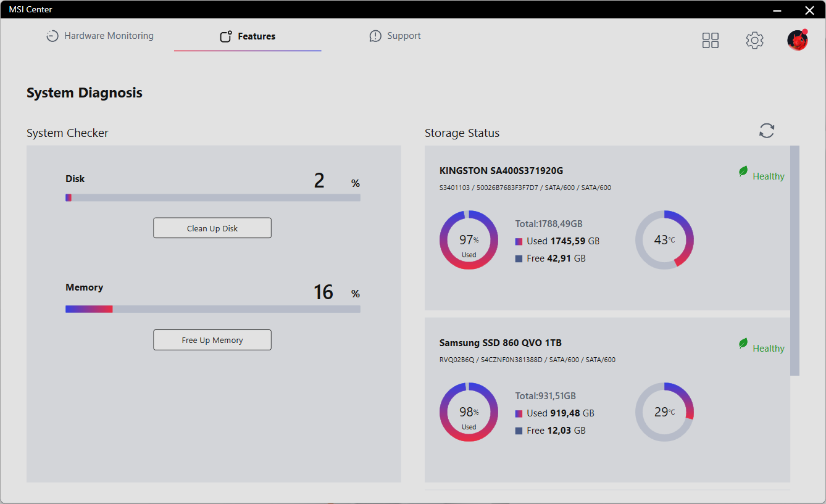The width and height of the screenshot is (826, 504).
Task: Click the Healthy status text for KINGSTON
Action: (x=769, y=176)
